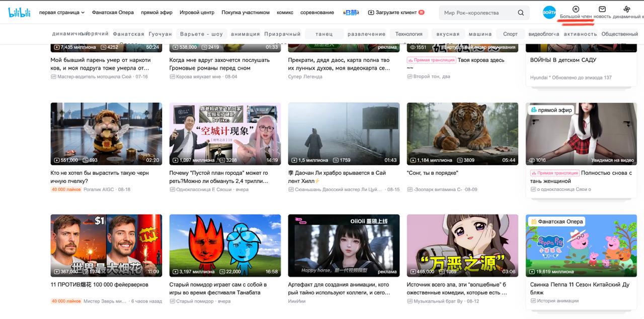Open the foggy Silent Hill video thumbnail
Viewport: 644px width, 319px height.
point(344,134)
